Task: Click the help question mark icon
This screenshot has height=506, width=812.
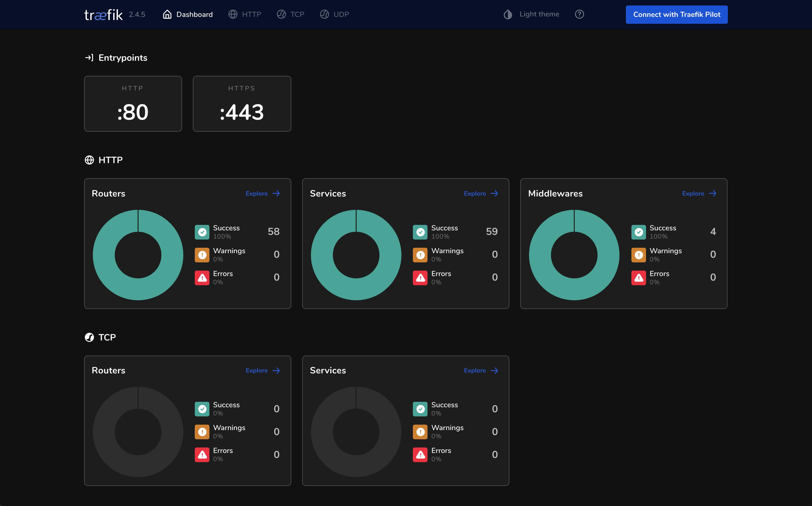Action: (x=579, y=14)
